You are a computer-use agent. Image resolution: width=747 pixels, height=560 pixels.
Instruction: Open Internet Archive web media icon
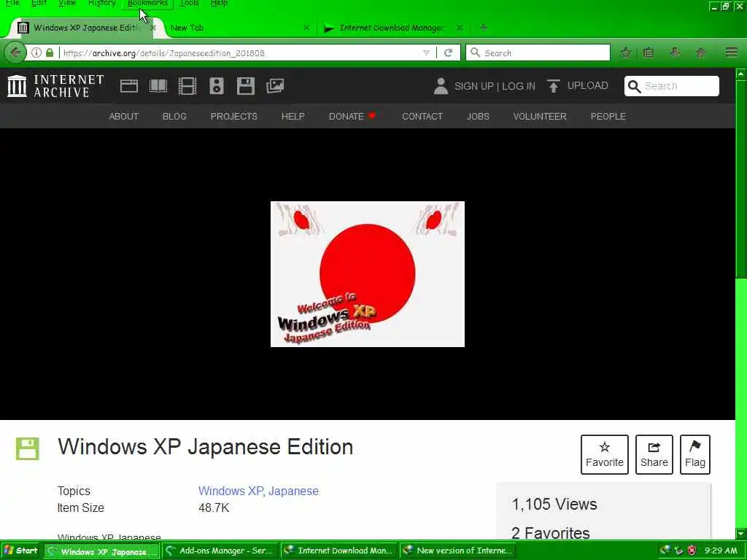(x=128, y=86)
